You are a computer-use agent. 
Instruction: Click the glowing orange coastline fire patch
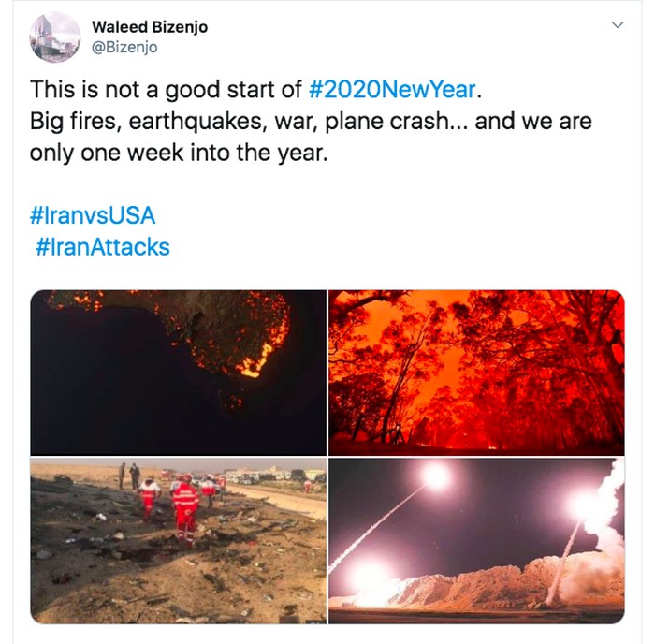253,360
